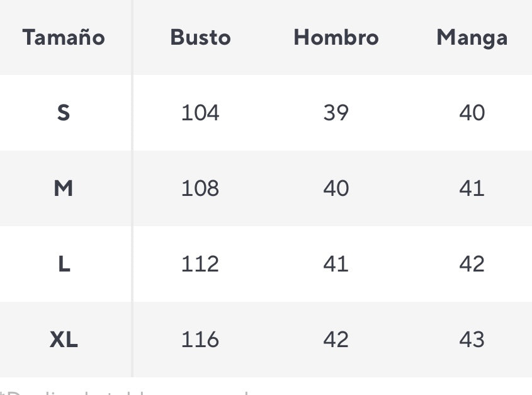Viewport: 532px width, 395px height.
Task: Click the Manga column header
Action: click(x=472, y=38)
